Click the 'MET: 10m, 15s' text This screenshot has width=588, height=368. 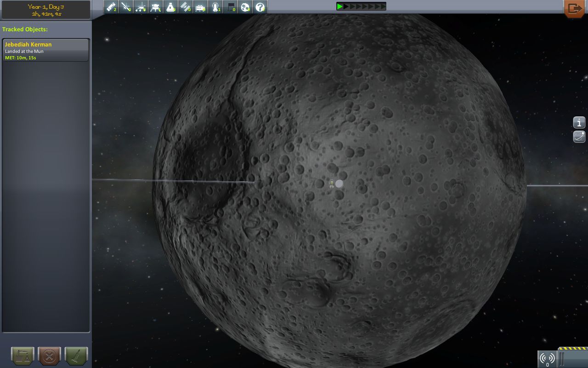20,58
